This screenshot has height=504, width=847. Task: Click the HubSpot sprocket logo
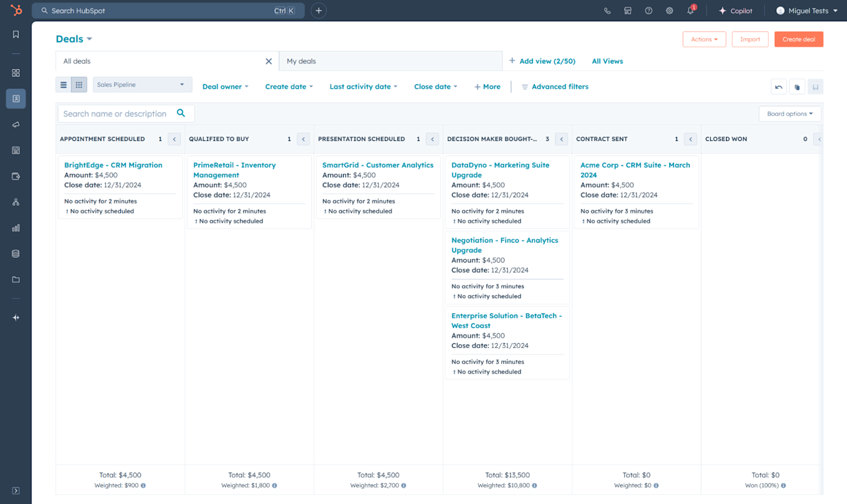tap(16, 10)
